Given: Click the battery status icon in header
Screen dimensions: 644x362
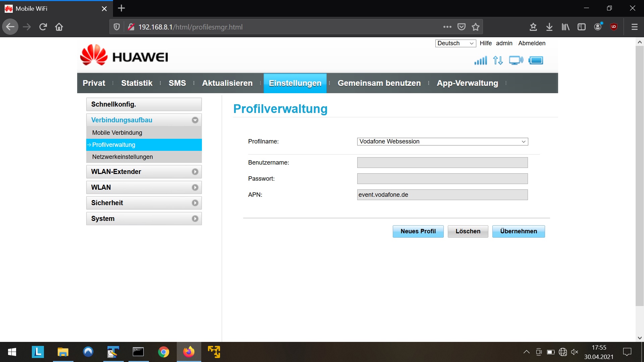Looking at the screenshot, I should [536, 60].
